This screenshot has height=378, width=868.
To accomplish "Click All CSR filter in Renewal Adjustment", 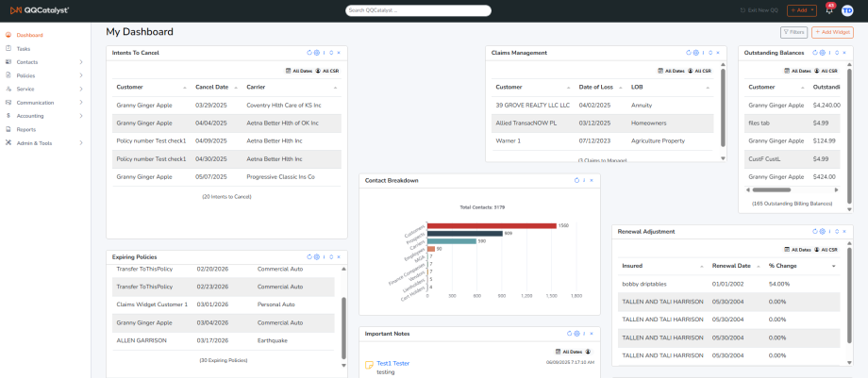I will click(826, 250).
